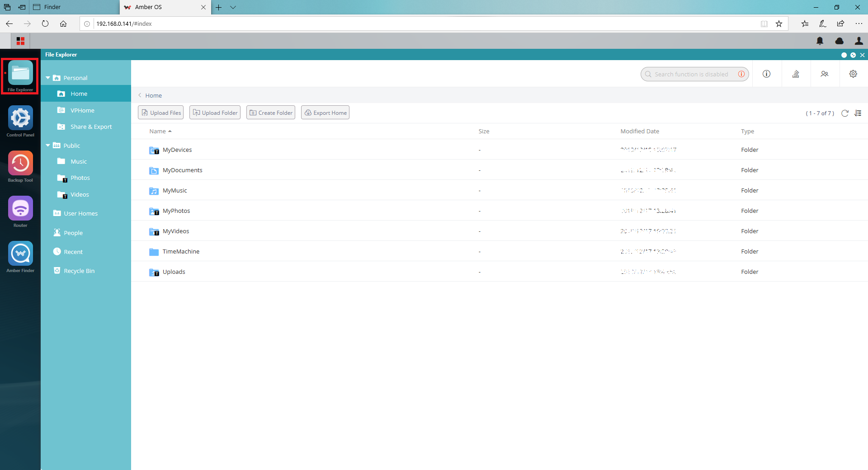The height and width of the screenshot is (470, 868).
Task: Open the task queue stack icon
Action: pos(796,74)
